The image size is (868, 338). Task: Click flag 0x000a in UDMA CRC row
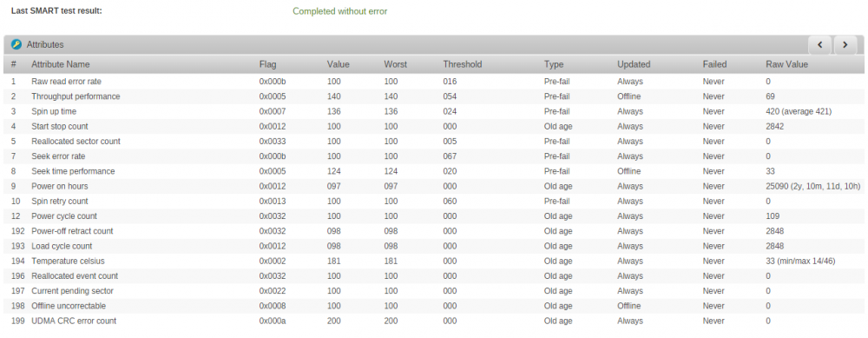(273, 321)
